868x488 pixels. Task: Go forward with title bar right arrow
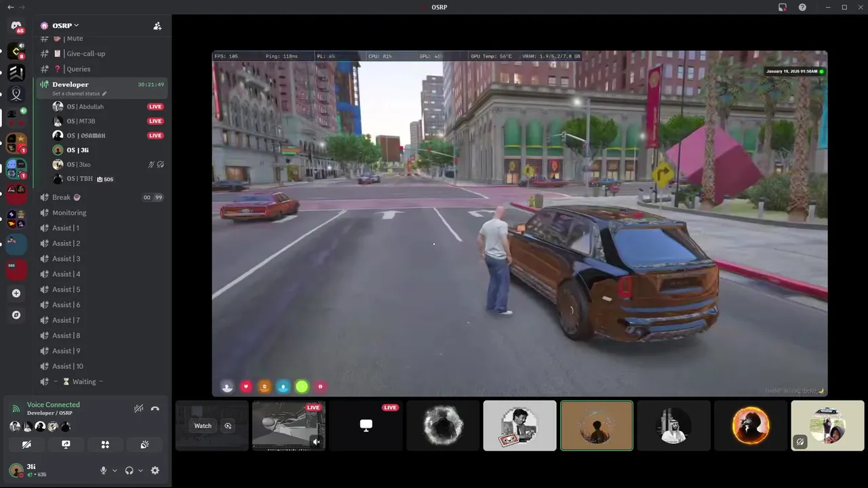(x=22, y=7)
